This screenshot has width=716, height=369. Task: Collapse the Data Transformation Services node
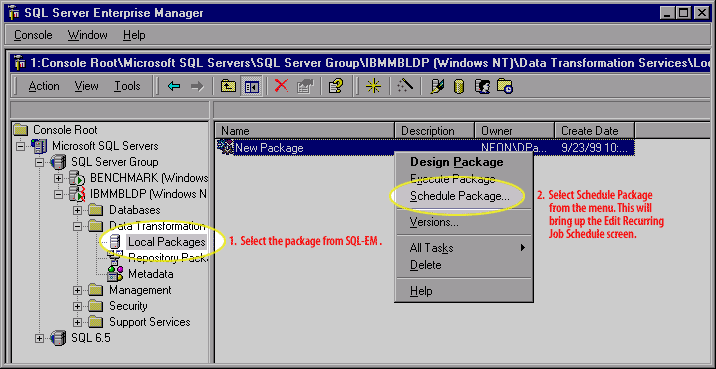coord(77,227)
